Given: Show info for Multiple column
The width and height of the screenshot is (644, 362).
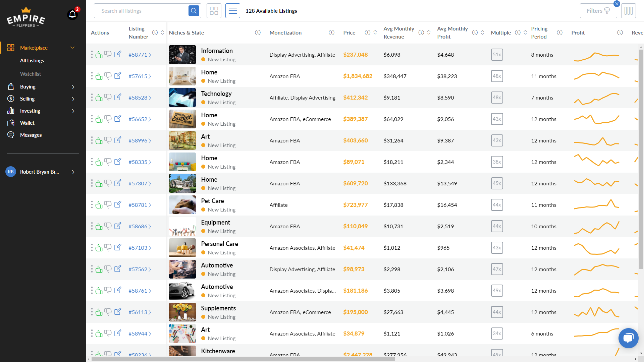Looking at the screenshot, I should (x=518, y=33).
